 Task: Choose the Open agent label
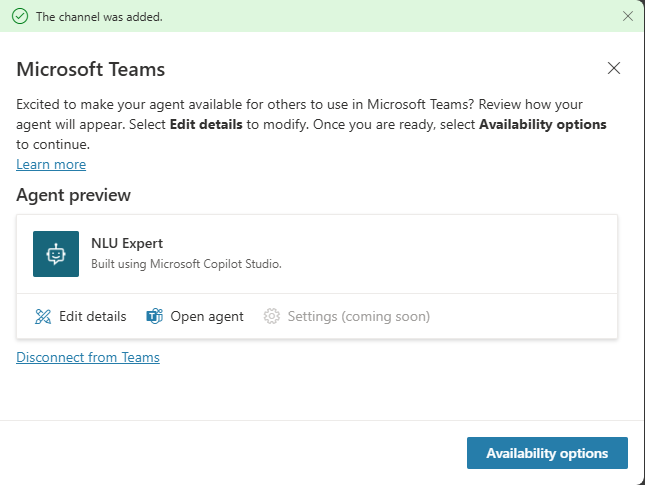[207, 316]
